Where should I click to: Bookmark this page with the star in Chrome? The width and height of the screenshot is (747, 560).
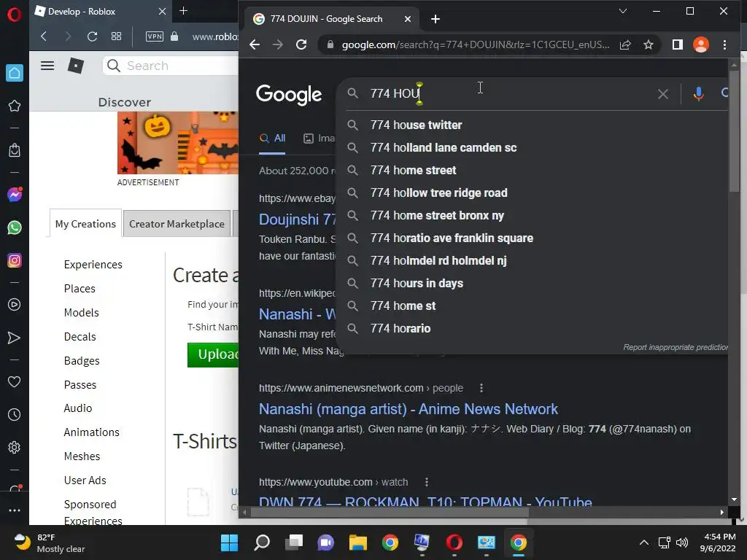point(649,44)
